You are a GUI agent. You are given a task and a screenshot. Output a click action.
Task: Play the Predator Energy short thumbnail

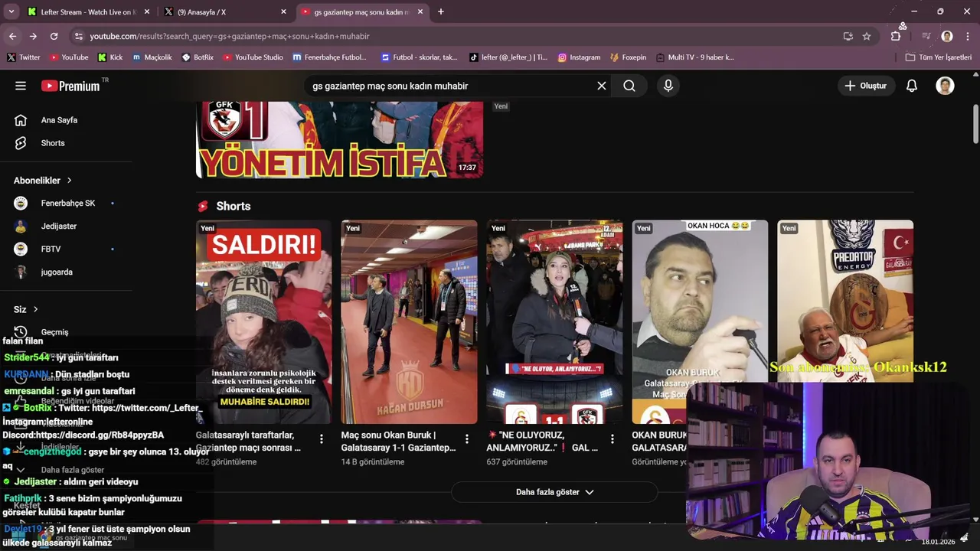click(845, 301)
